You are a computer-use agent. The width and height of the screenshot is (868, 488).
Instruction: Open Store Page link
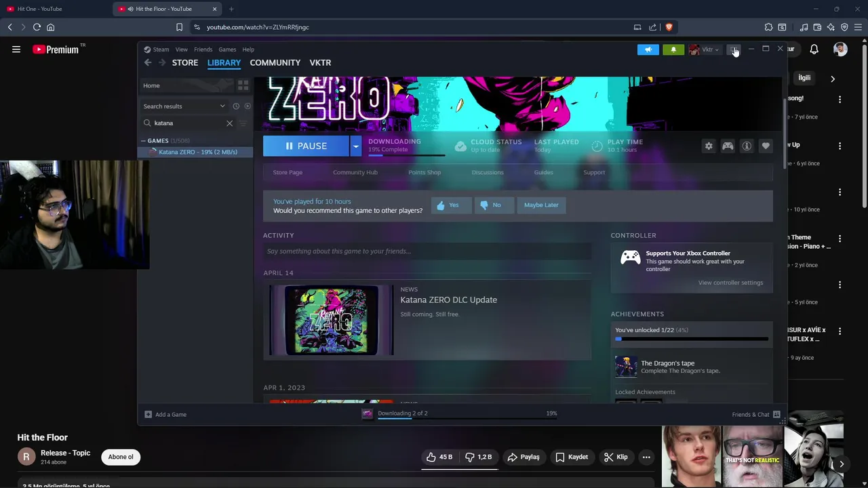pos(288,172)
